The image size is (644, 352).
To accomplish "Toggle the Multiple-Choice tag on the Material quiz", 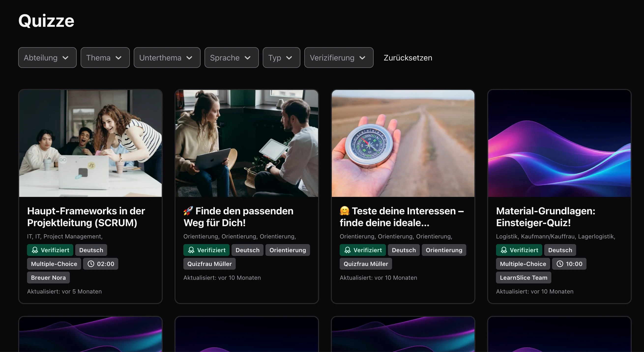I will 523,264.
